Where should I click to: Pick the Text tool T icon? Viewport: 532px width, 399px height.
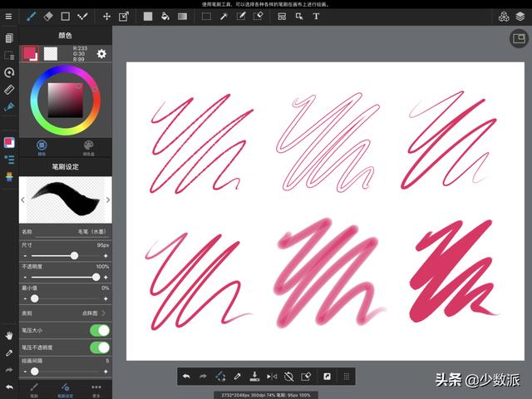316,17
